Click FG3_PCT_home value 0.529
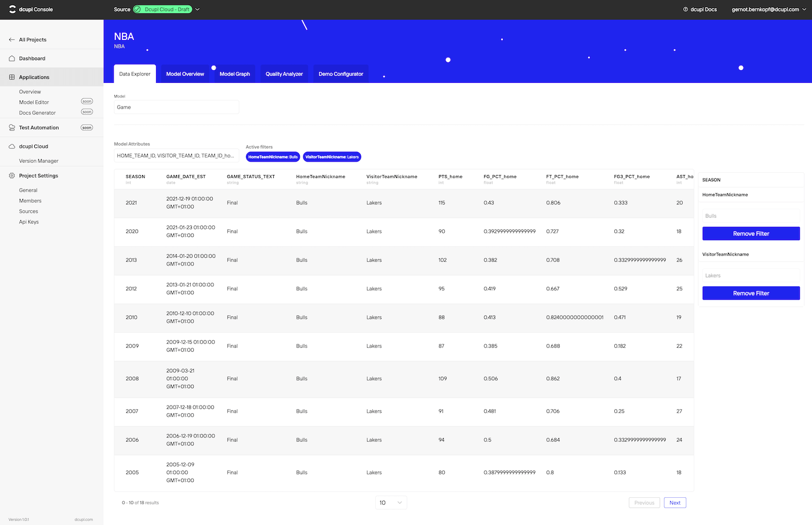 point(621,289)
